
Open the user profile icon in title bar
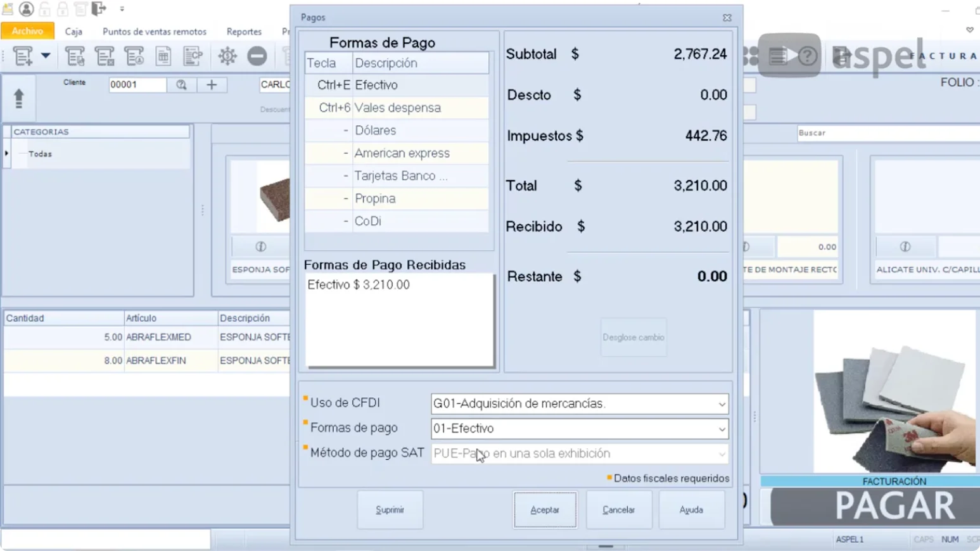click(26, 9)
